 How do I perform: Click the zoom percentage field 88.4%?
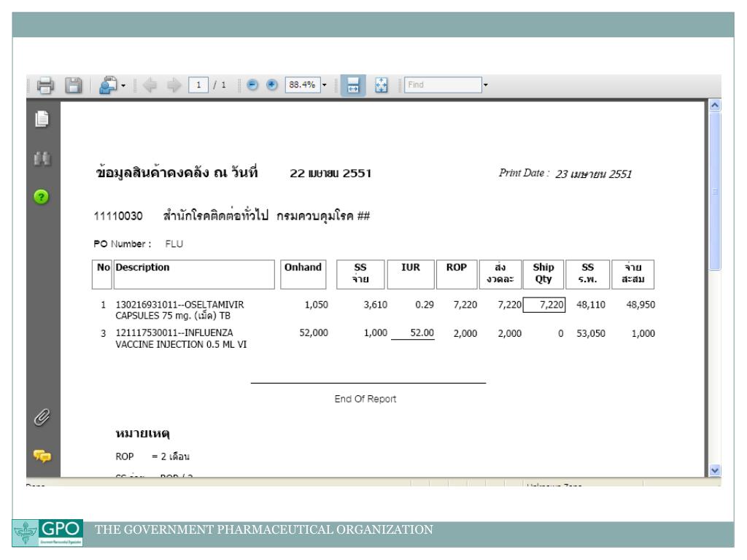303,85
